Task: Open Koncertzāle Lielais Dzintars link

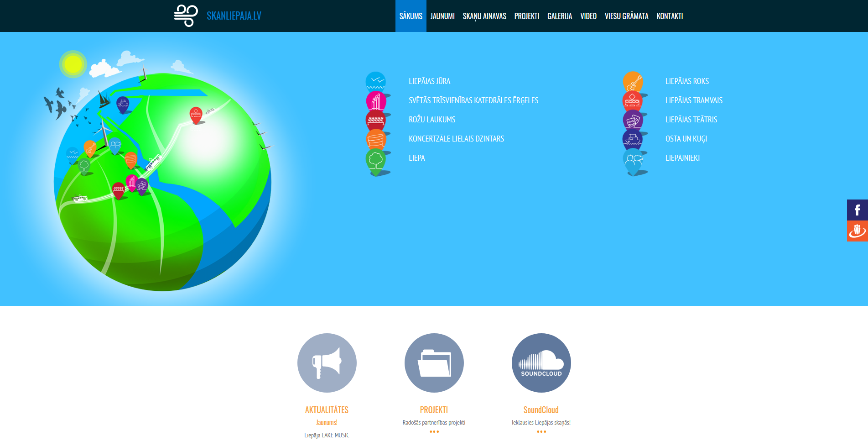Action: [456, 139]
